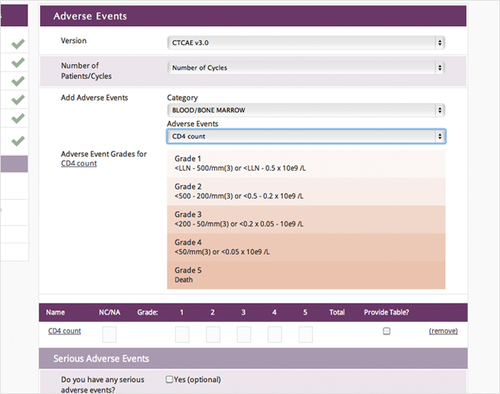Click the Serious Adverse Events section header
Image resolution: width=500 pixels, height=394 pixels.
coord(253,358)
